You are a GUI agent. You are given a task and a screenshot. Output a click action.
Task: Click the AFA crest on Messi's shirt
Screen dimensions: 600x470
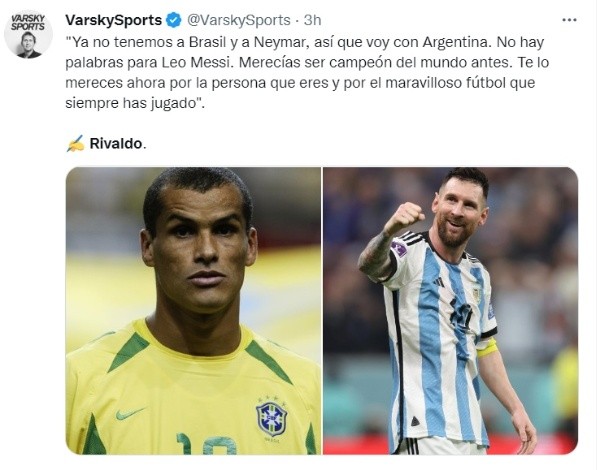[x=476, y=294]
